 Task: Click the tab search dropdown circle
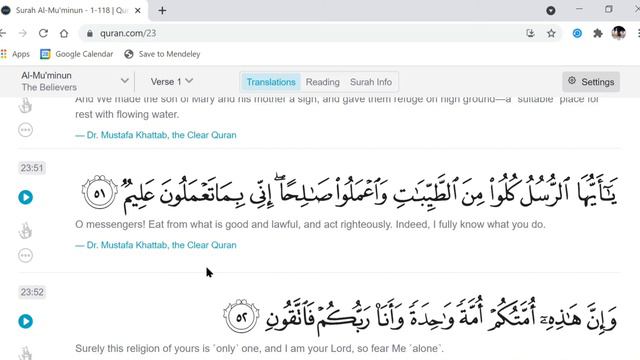point(551,11)
